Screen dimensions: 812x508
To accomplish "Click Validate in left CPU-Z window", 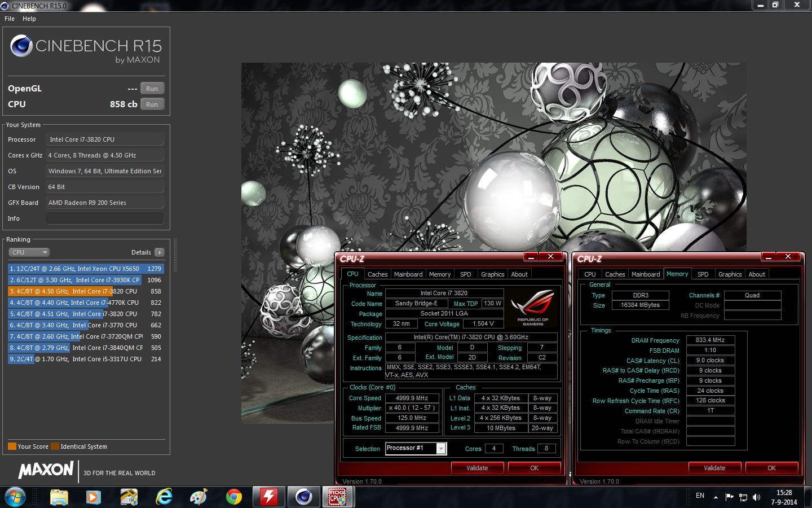I will click(477, 468).
